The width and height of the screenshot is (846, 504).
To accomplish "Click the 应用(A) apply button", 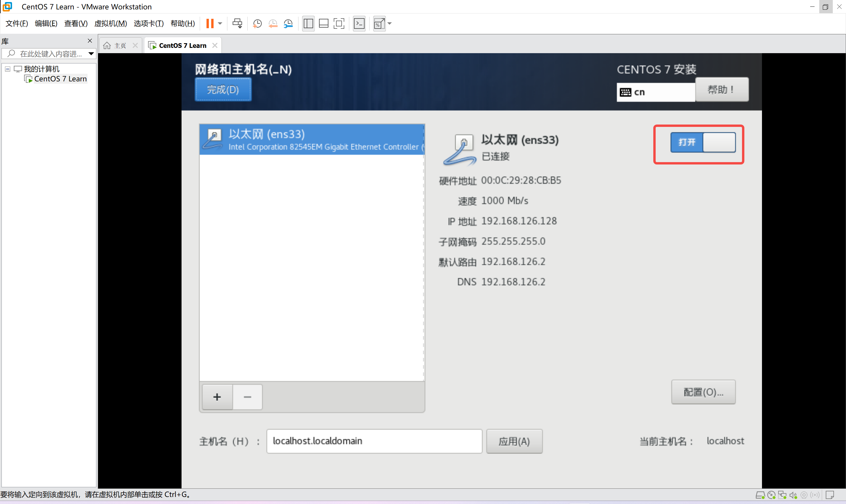I will (514, 441).
